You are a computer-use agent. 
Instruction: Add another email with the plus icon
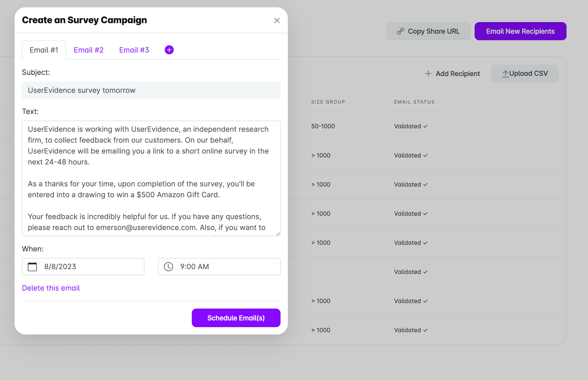tap(169, 50)
